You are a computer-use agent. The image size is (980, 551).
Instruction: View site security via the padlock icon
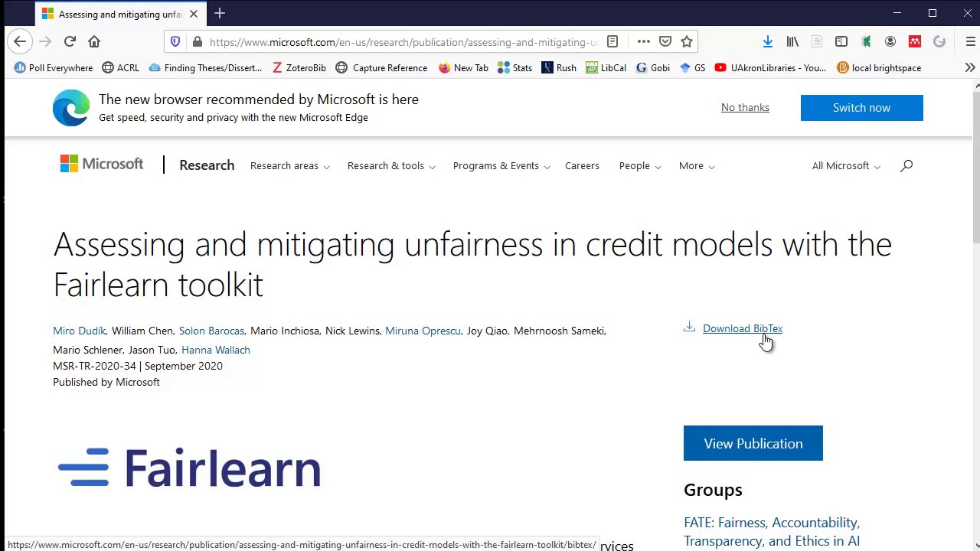click(x=197, y=41)
